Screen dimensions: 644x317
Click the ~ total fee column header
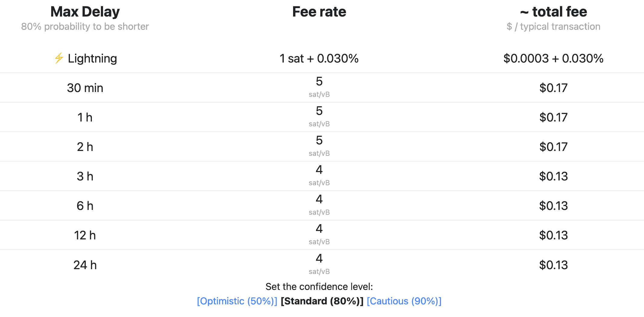(x=553, y=12)
